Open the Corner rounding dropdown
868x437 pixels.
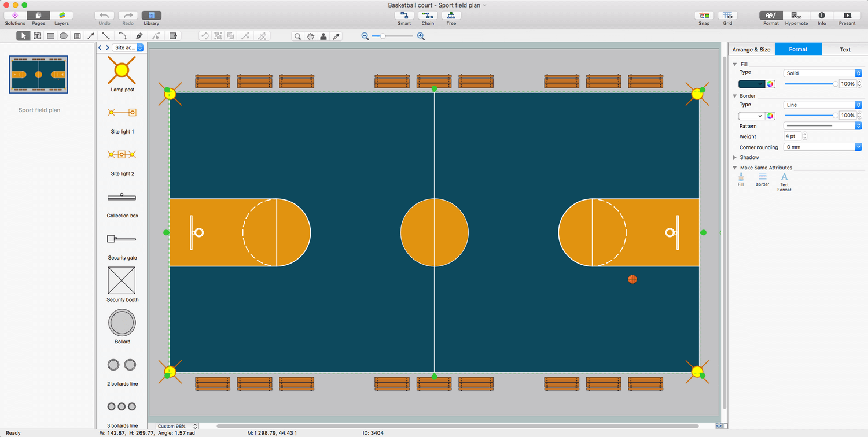822,147
